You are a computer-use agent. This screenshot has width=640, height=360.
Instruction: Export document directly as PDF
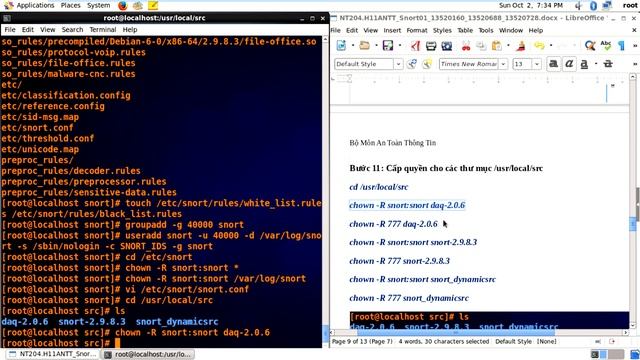pos(416,46)
